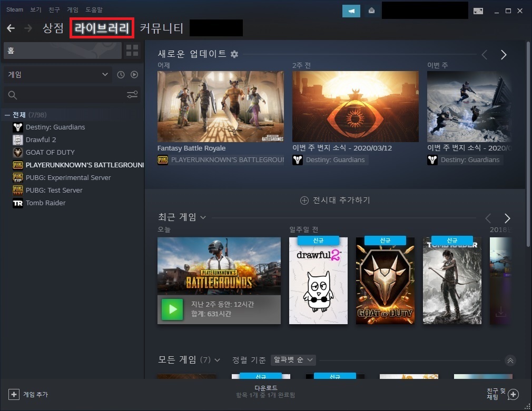The width and height of the screenshot is (532, 411).
Task: Open the inbox envelope icon
Action: [371, 11]
